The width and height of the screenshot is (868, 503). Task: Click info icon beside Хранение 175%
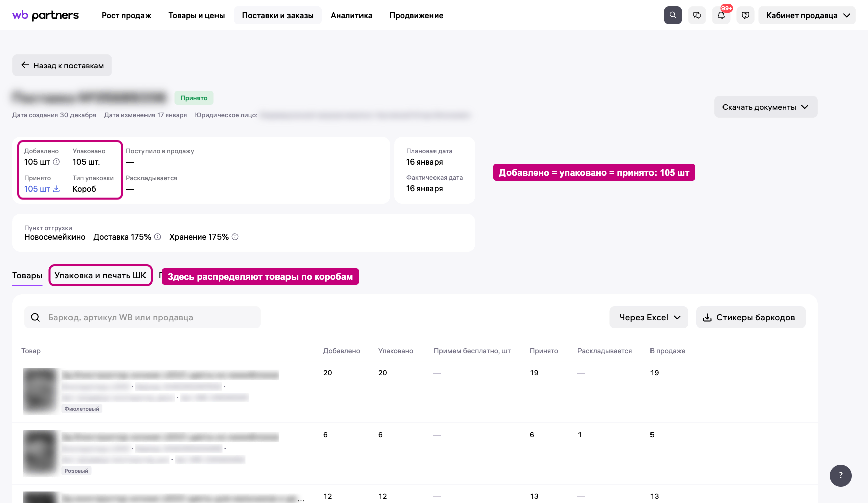point(235,237)
